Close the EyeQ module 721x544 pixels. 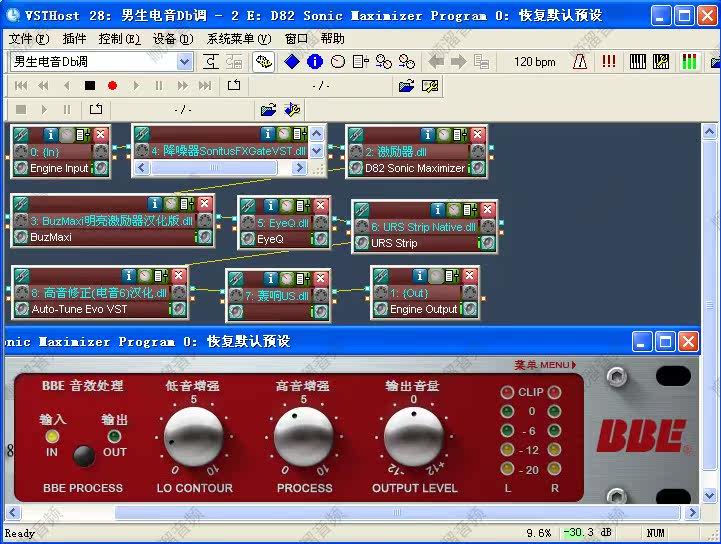pyautogui.click(x=320, y=205)
